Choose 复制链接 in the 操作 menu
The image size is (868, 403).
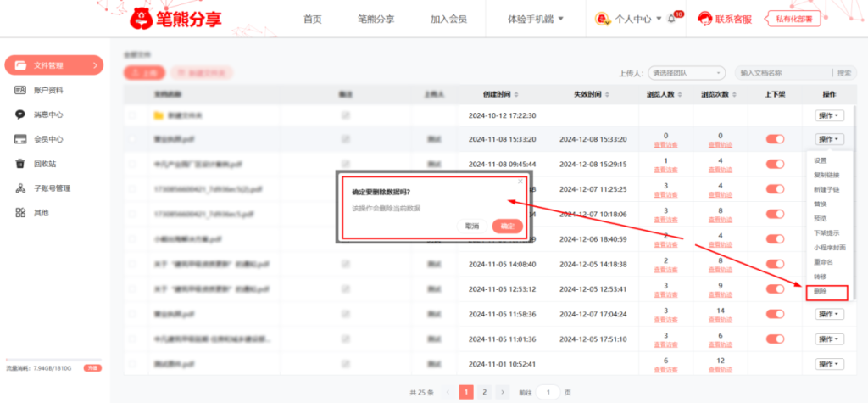[x=826, y=175]
